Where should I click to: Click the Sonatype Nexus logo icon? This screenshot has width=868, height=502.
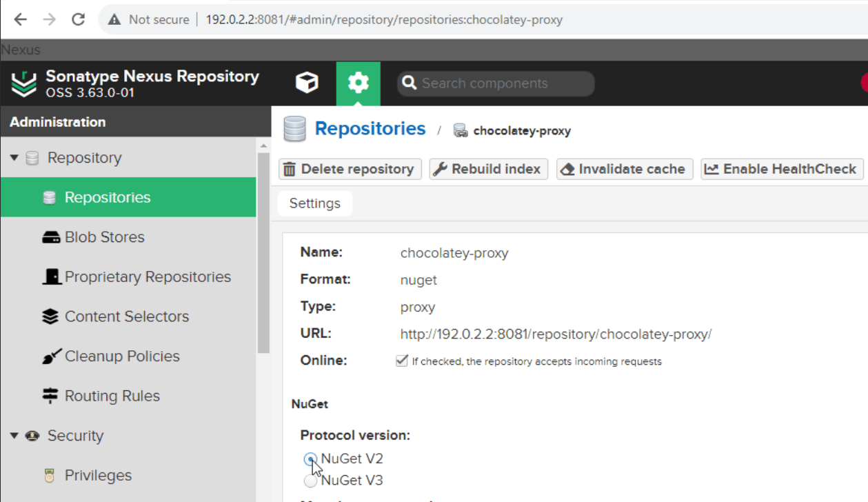point(24,84)
